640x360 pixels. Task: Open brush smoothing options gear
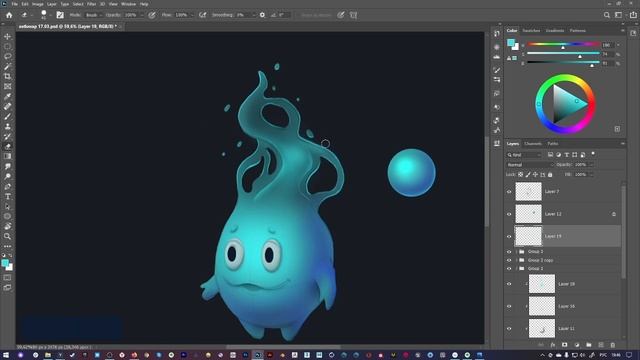(x=262, y=15)
